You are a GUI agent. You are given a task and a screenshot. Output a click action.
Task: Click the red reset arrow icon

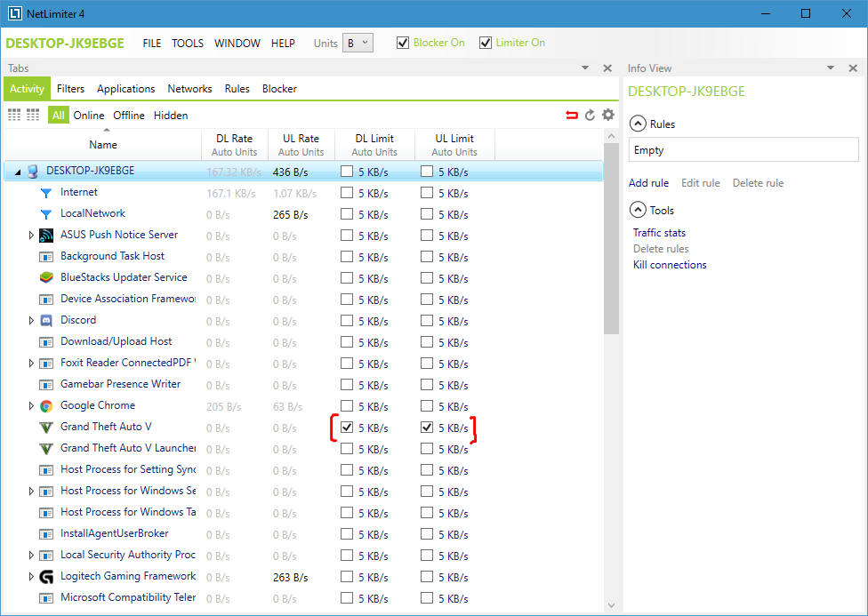tap(572, 116)
